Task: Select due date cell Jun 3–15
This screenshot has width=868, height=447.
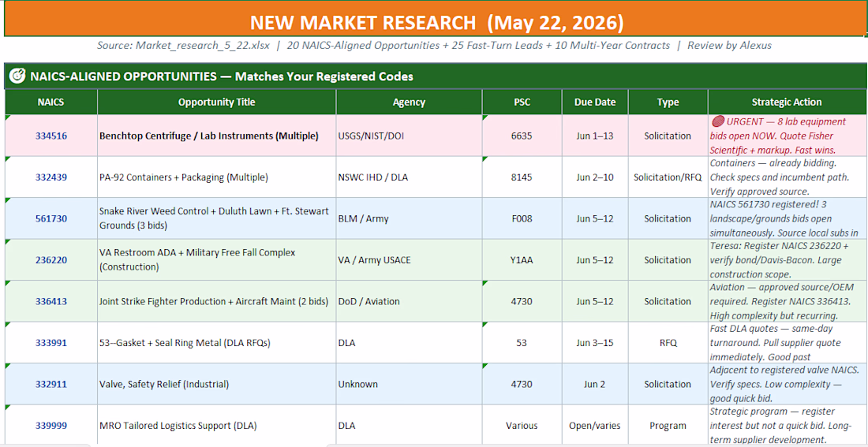Action: 595,343
